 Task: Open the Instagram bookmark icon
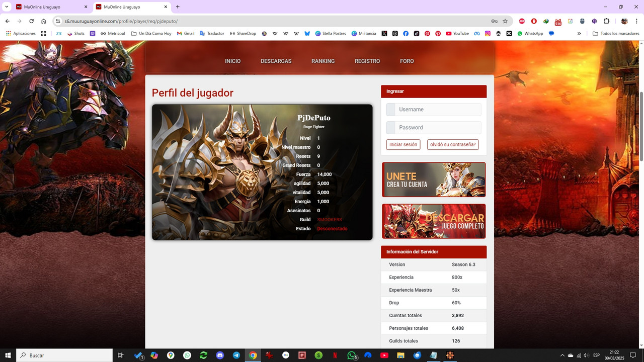pos(488,34)
